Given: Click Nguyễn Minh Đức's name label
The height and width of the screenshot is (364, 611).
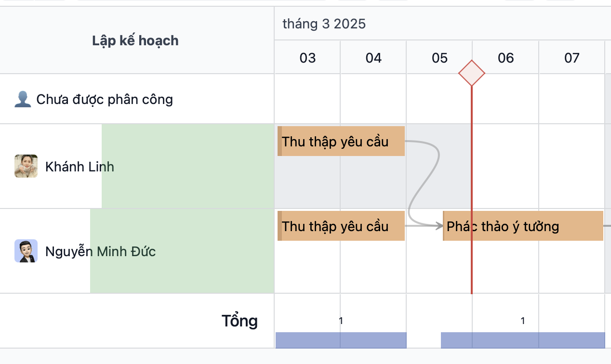Looking at the screenshot, I should 100,251.
